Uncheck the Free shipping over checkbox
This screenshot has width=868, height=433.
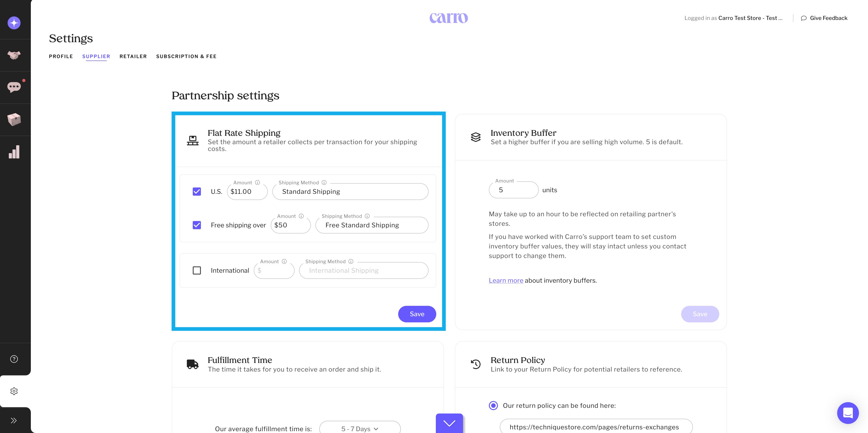[197, 225]
